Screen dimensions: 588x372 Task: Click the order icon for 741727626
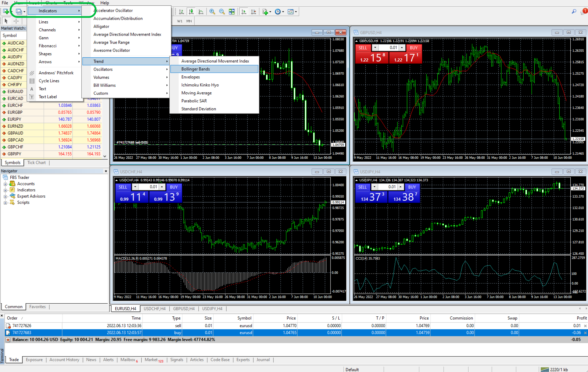tap(8, 326)
